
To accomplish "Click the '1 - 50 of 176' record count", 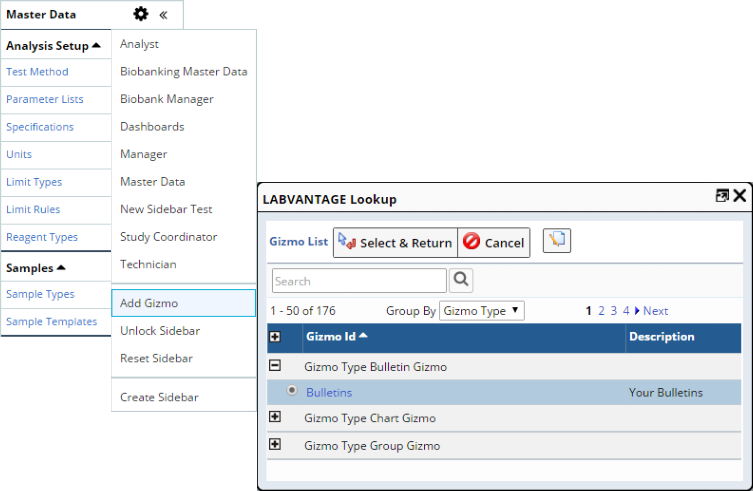I will (303, 311).
